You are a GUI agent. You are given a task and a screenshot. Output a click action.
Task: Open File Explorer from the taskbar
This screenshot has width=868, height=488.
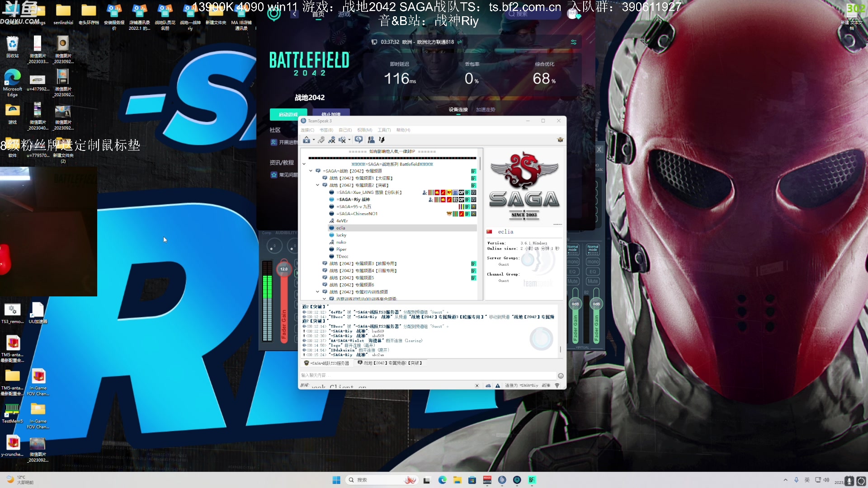(x=458, y=480)
